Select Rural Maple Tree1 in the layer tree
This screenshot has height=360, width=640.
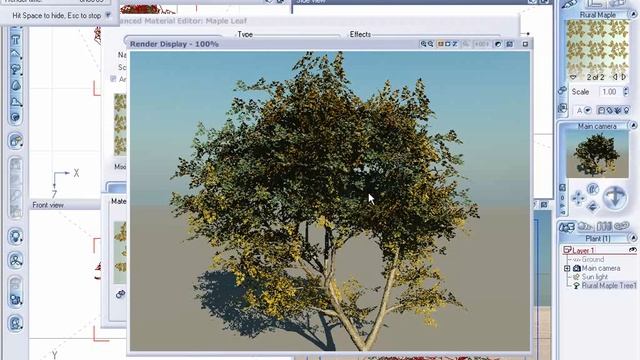pyautogui.click(x=609, y=285)
